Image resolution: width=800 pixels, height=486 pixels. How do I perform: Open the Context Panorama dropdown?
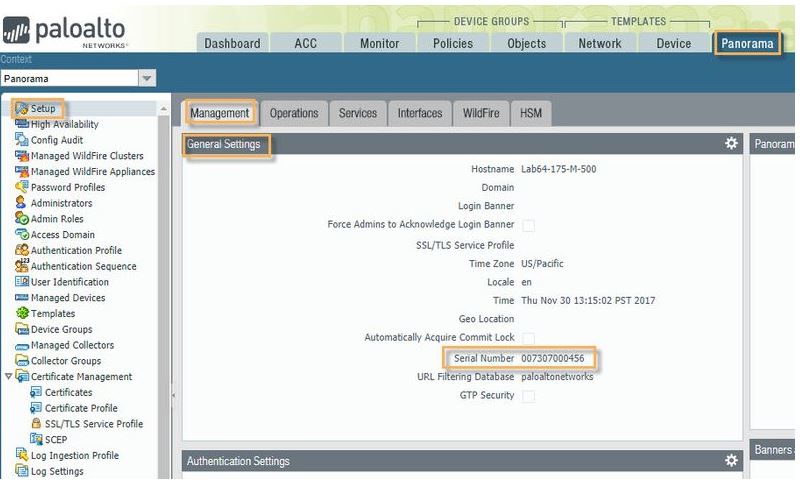[x=147, y=79]
